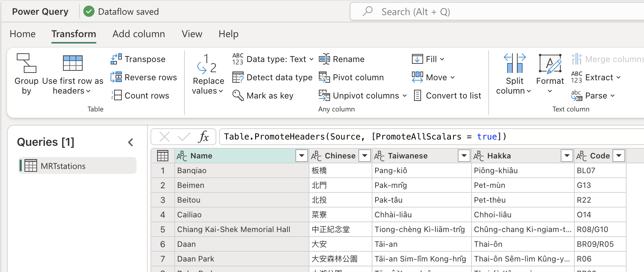Click the Group by icon

click(x=26, y=63)
